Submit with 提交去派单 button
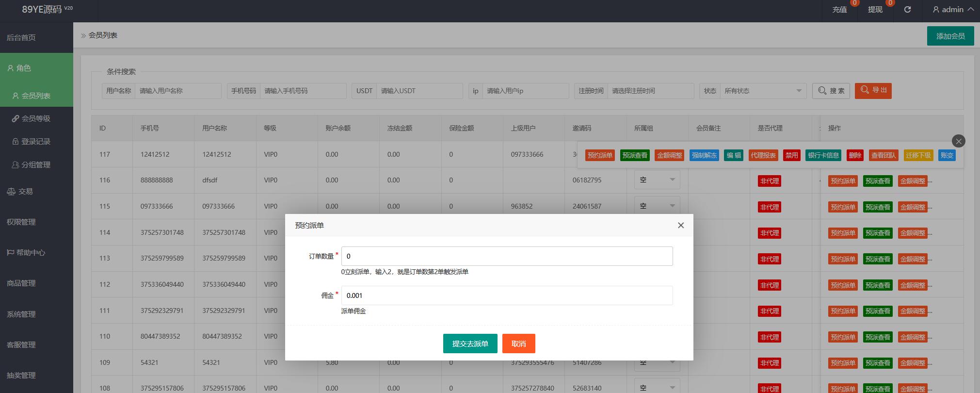 click(470, 344)
